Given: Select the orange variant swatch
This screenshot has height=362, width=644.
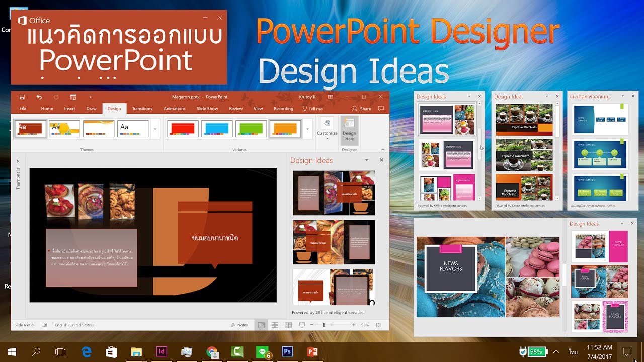Looking at the screenshot, I should click(x=285, y=129).
